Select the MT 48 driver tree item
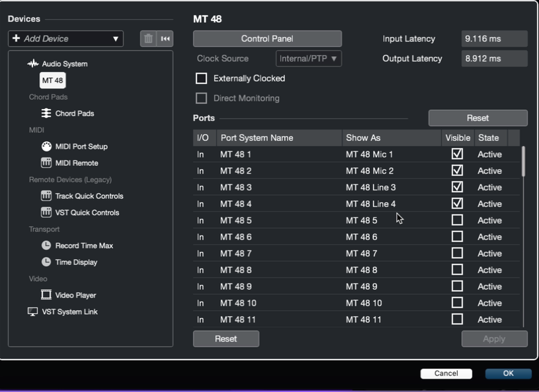 tap(53, 81)
